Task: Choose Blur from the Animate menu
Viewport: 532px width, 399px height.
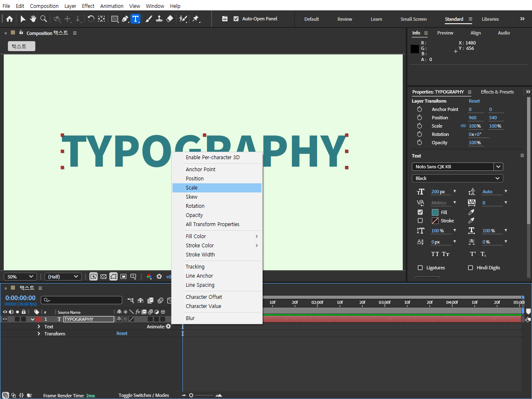Action: (217, 318)
